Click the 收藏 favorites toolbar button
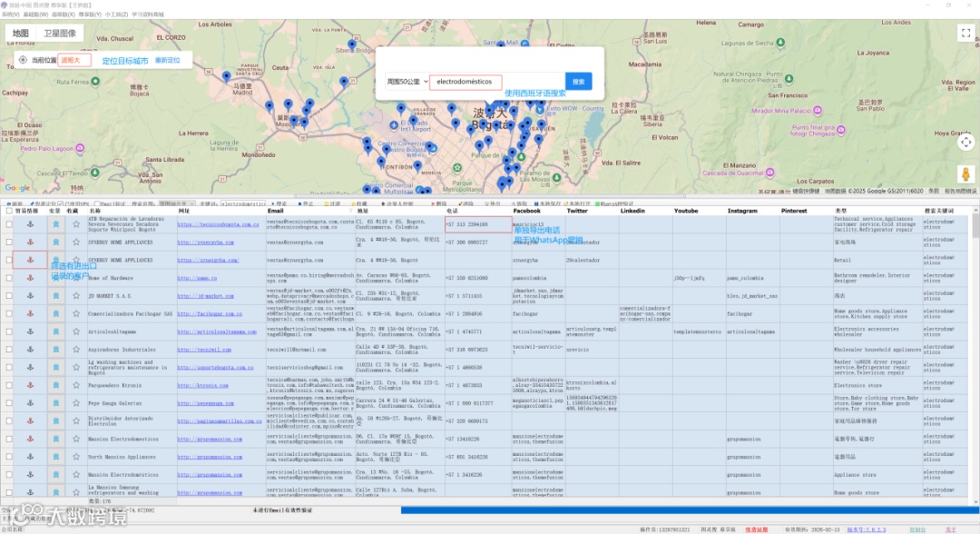The height and width of the screenshot is (534, 980). coord(358,203)
